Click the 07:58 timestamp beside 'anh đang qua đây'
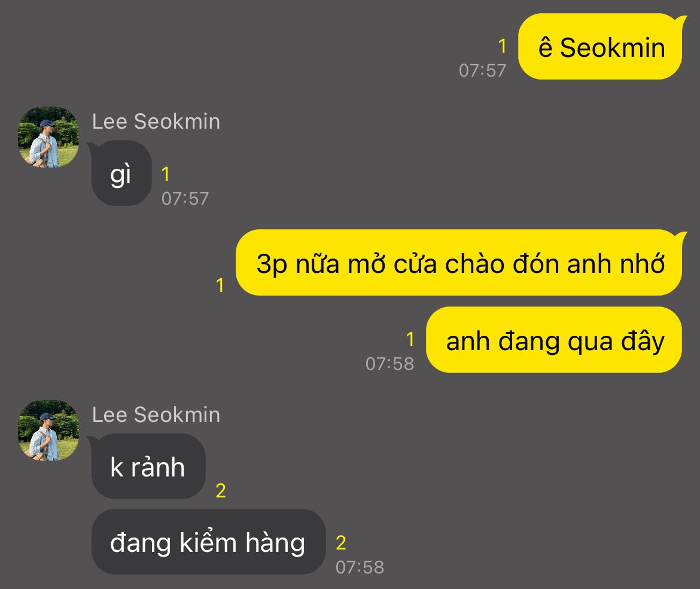The image size is (700, 589). click(389, 364)
